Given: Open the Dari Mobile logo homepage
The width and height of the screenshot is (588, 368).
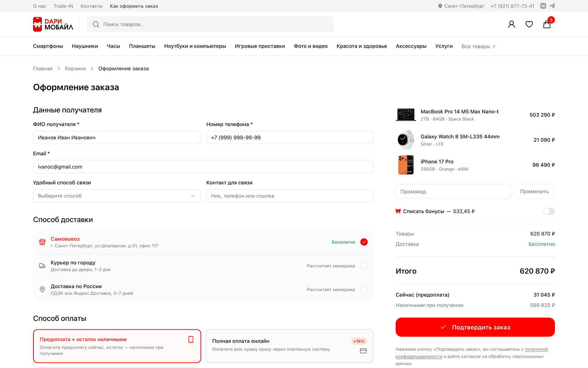Looking at the screenshot, I should (x=53, y=24).
